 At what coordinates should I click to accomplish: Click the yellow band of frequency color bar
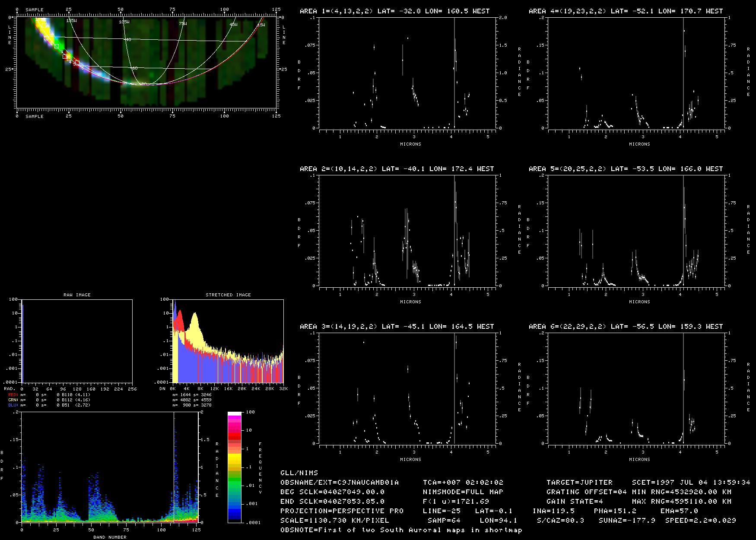pos(235,457)
